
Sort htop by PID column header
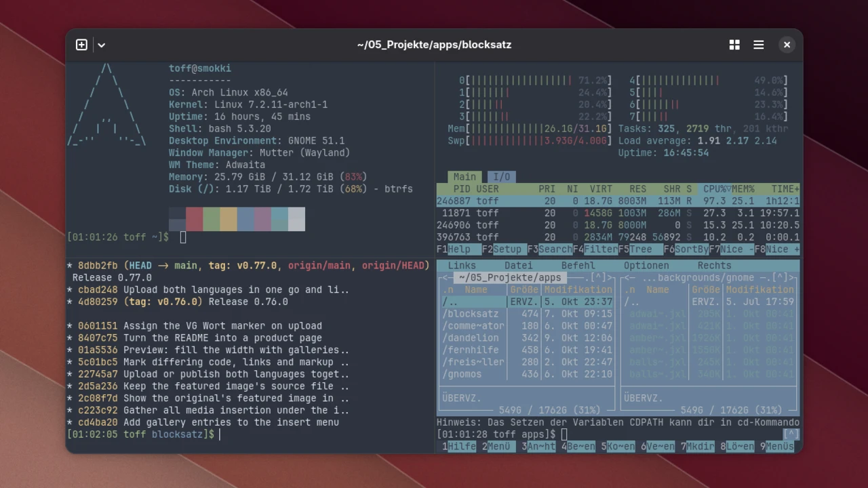click(462, 189)
